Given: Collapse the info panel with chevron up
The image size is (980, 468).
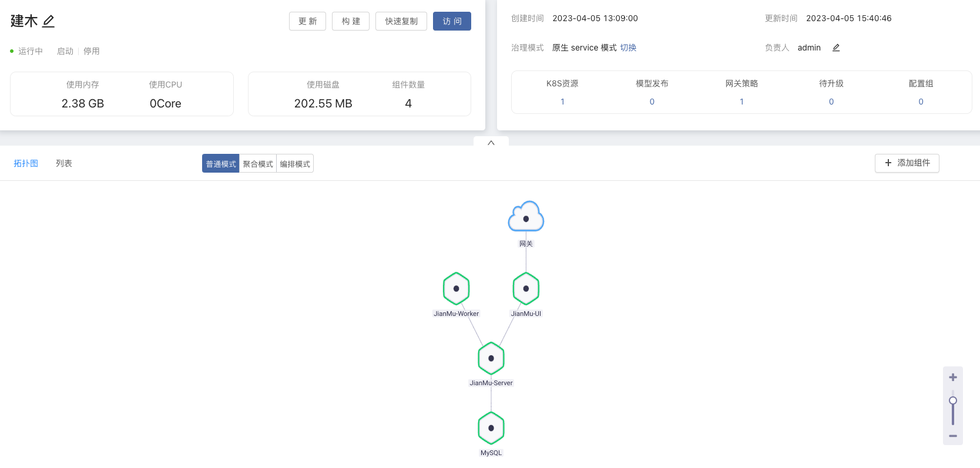Looking at the screenshot, I should click(x=491, y=142).
